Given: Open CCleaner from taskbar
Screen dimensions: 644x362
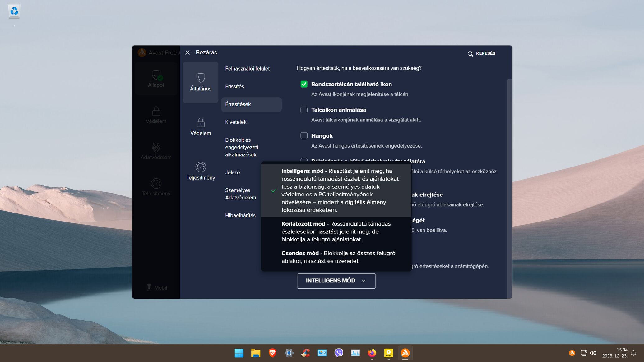Looking at the screenshot, I should [x=306, y=353].
